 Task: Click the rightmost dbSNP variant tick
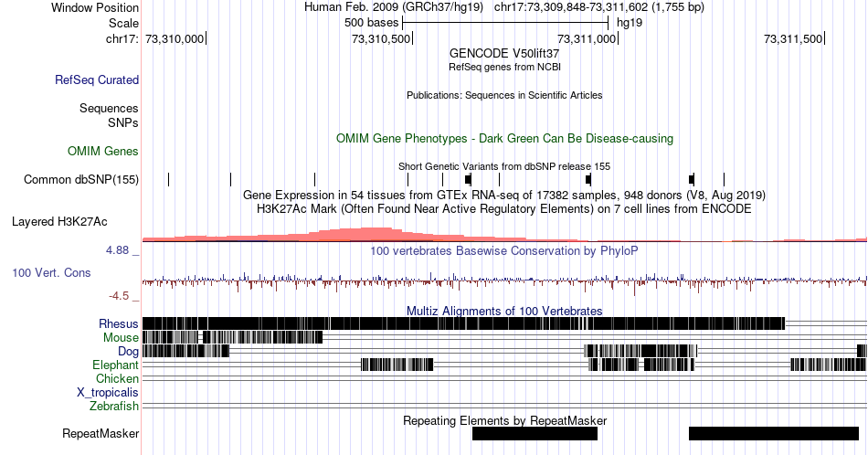pyautogui.click(x=724, y=179)
